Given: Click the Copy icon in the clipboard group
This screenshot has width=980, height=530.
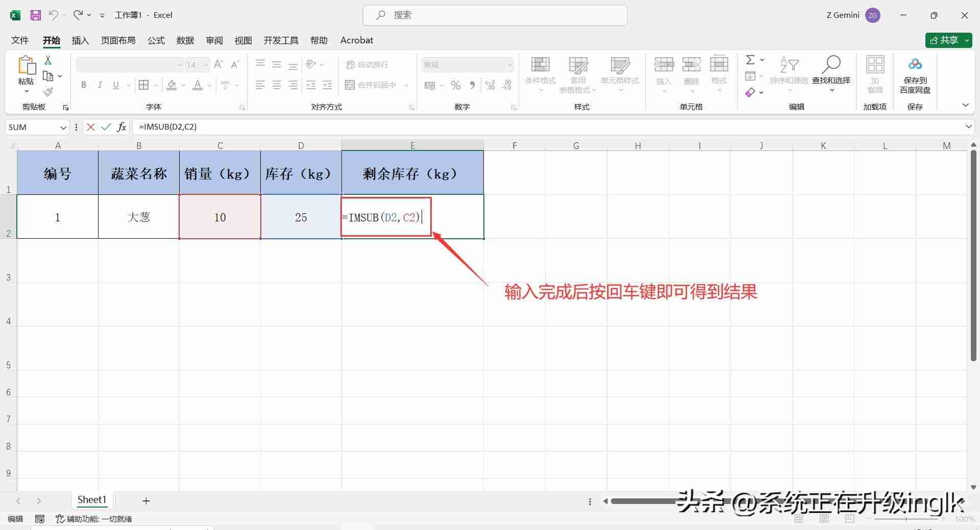Looking at the screenshot, I should (x=48, y=76).
